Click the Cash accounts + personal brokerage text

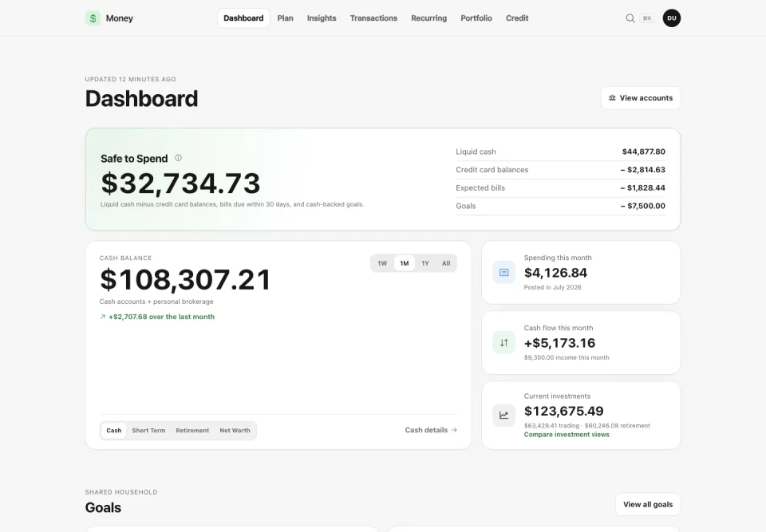[156, 301]
